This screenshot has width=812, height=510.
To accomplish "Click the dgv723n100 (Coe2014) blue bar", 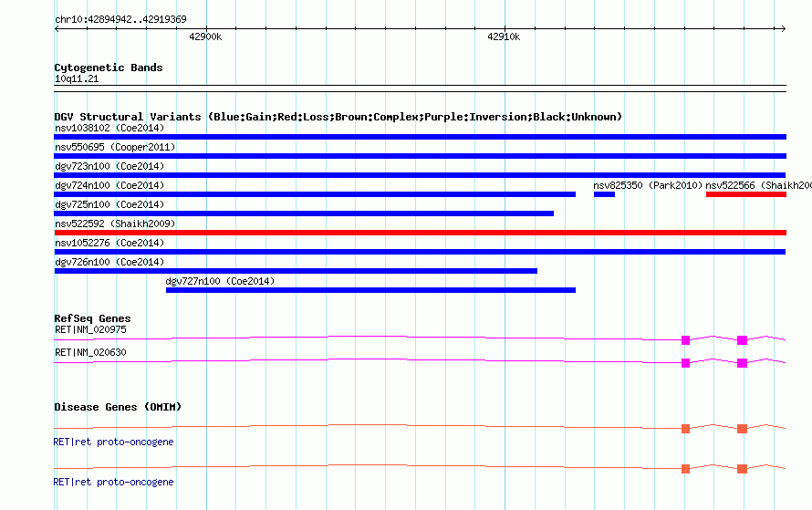I will (420, 175).
